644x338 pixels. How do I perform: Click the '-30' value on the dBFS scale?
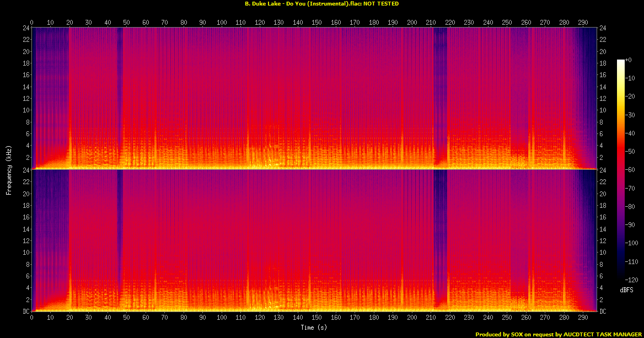(x=630, y=115)
